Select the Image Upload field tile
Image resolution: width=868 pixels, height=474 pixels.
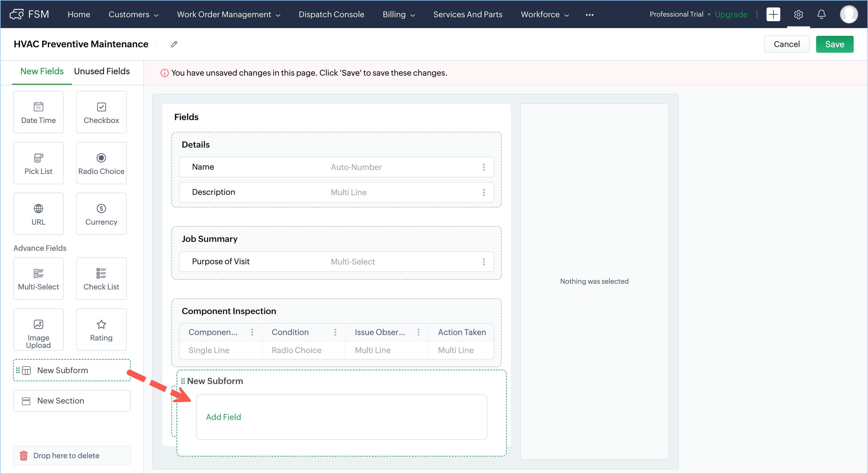[38, 330]
